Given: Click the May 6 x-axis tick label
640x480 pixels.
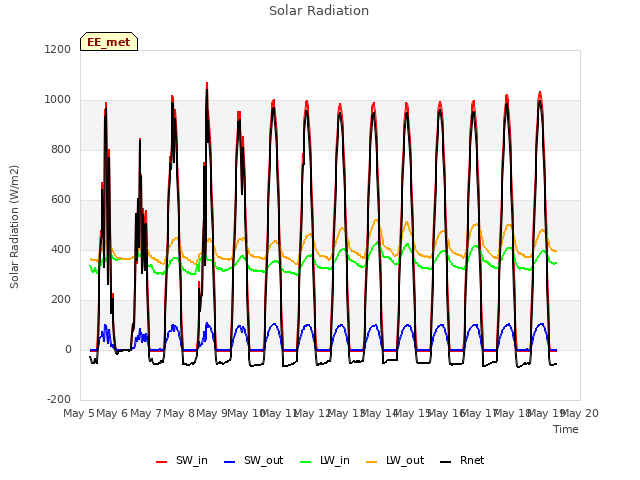Looking at the screenshot, I should [112, 413].
